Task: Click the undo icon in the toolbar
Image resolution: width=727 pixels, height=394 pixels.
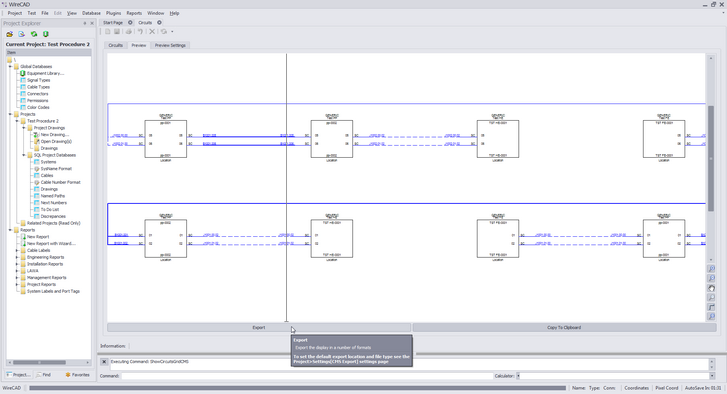Action: tap(140, 32)
